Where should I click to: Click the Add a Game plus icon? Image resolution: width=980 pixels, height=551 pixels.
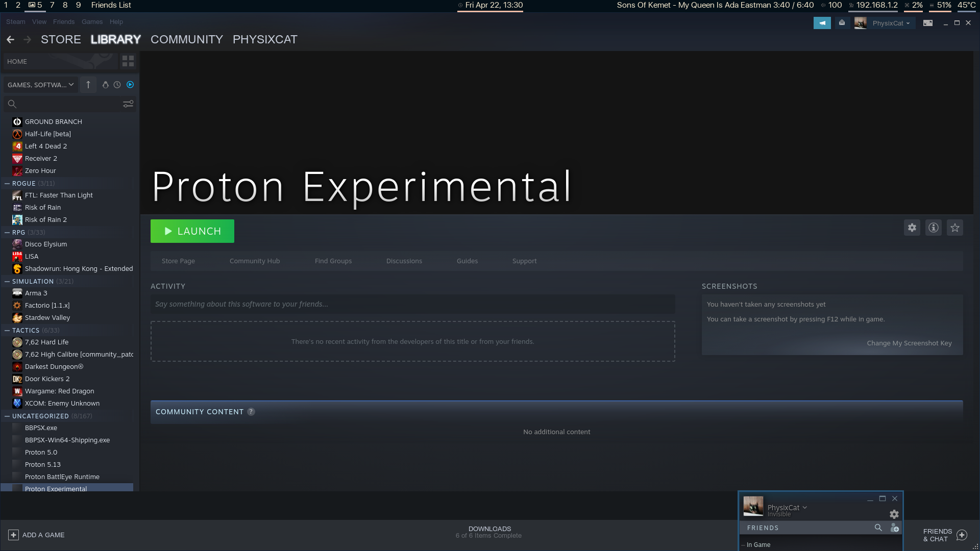(13, 535)
